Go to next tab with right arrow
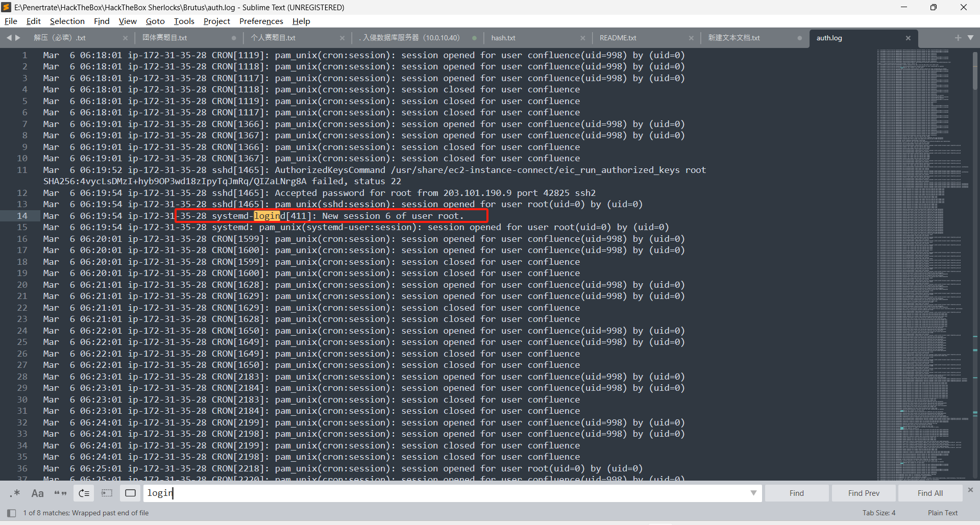The image size is (980, 525). pos(18,38)
